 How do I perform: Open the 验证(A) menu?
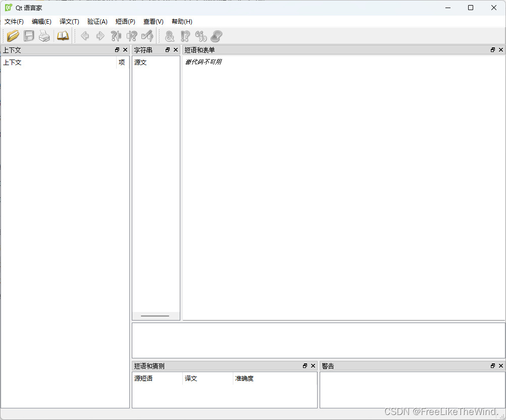(97, 22)
